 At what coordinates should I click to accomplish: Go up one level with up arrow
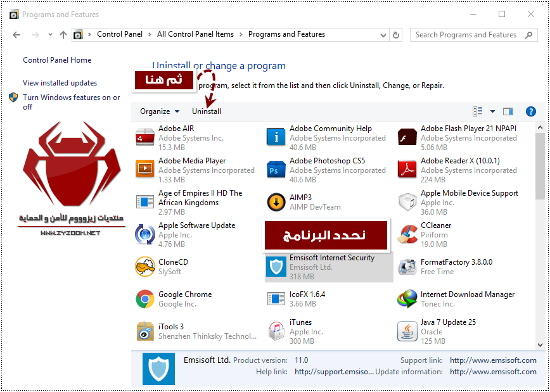click(63, 35)
